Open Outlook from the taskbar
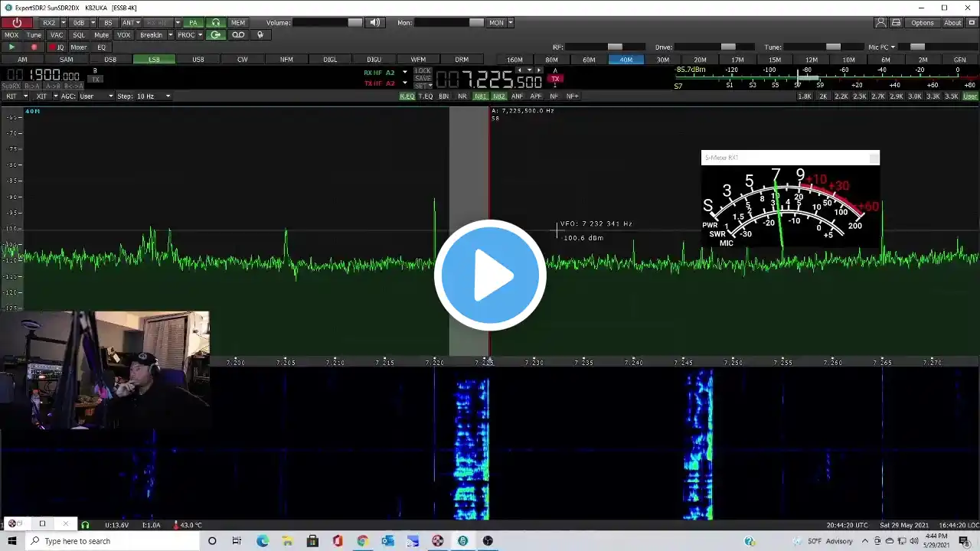This screenshot has height=551, width=980. [387, 541]
